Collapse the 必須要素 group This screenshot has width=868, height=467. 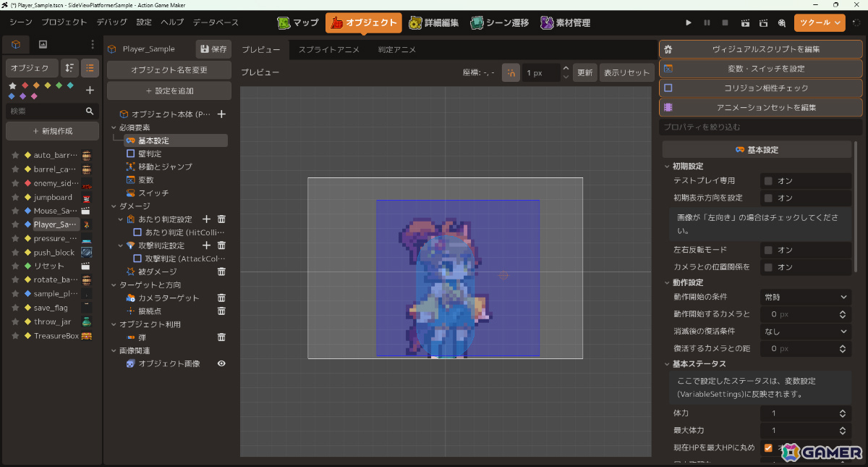point(114,127)
